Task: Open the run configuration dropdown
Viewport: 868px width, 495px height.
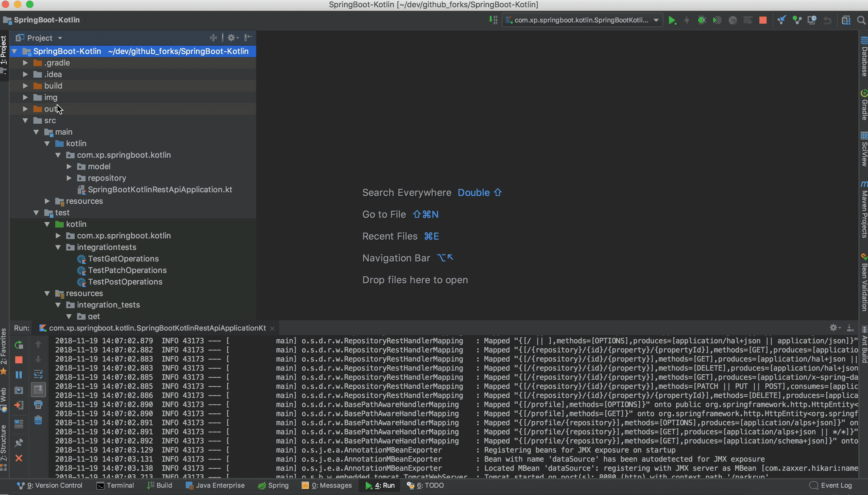Action: pos(583,20)
